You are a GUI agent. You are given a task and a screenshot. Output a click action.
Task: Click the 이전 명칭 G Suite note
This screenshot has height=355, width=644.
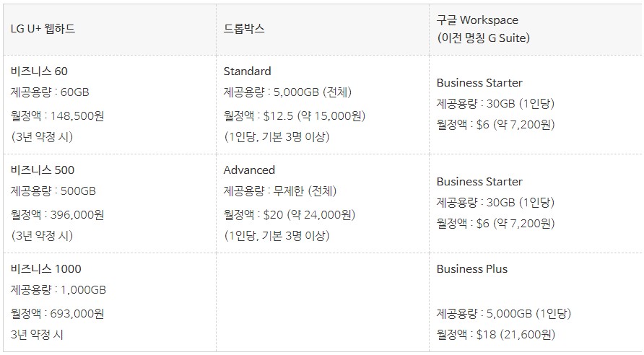click(x=483, y=38)
